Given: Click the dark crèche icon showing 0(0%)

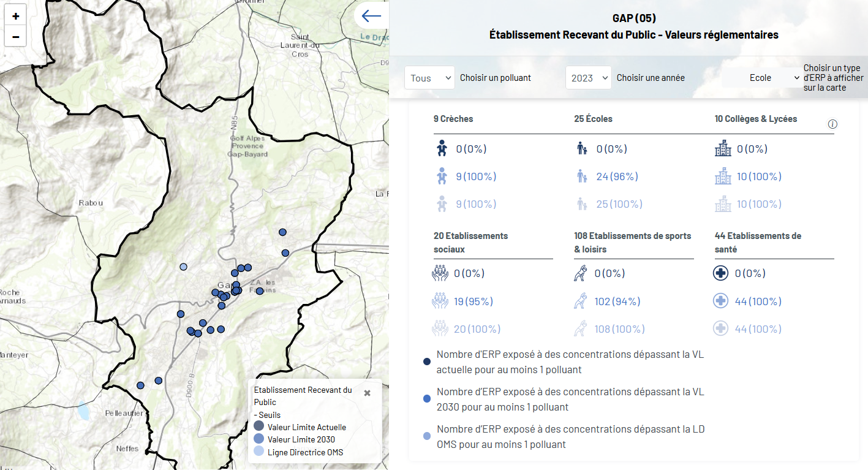Looking at the screenshot, I should tap(440, 148).
